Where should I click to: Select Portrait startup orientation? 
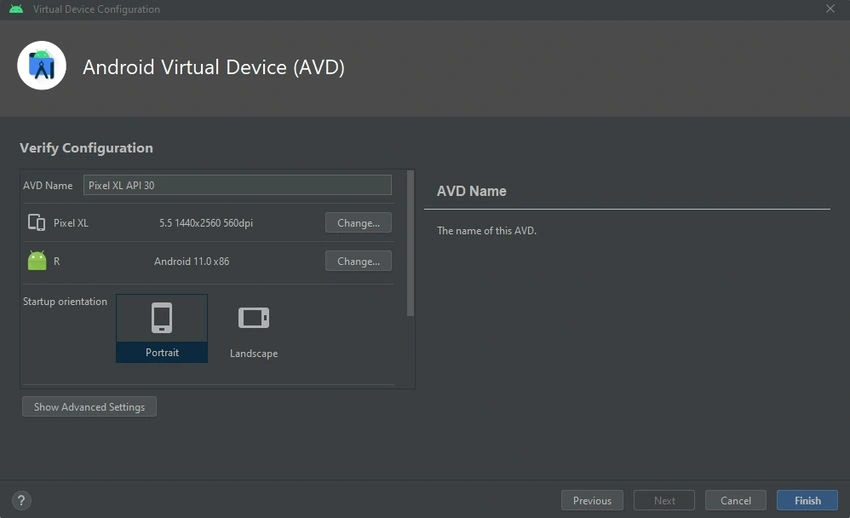pyautogui.click(x=162, y=328)
